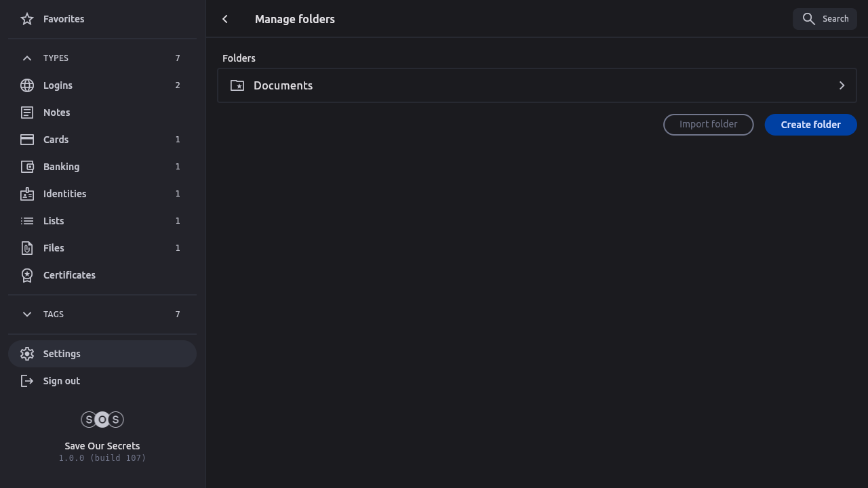Click the Notes document icon
This screenshot has height=488, width=868.
pos(27,113)
